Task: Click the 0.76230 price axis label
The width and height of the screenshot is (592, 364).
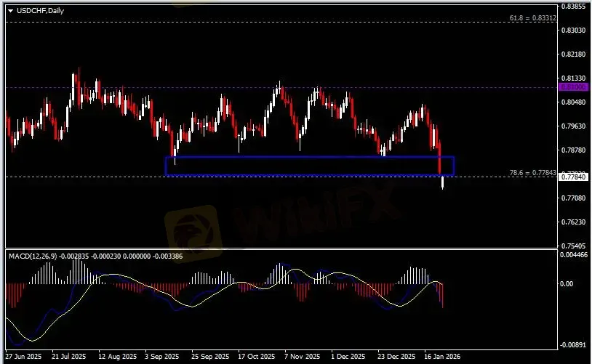Action: (x=574, y=222)
